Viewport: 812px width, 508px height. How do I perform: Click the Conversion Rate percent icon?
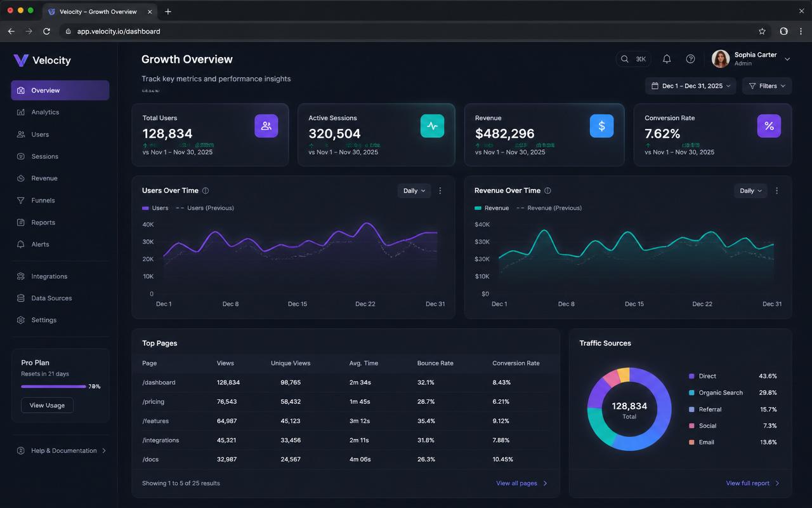[x=769, y=126]
